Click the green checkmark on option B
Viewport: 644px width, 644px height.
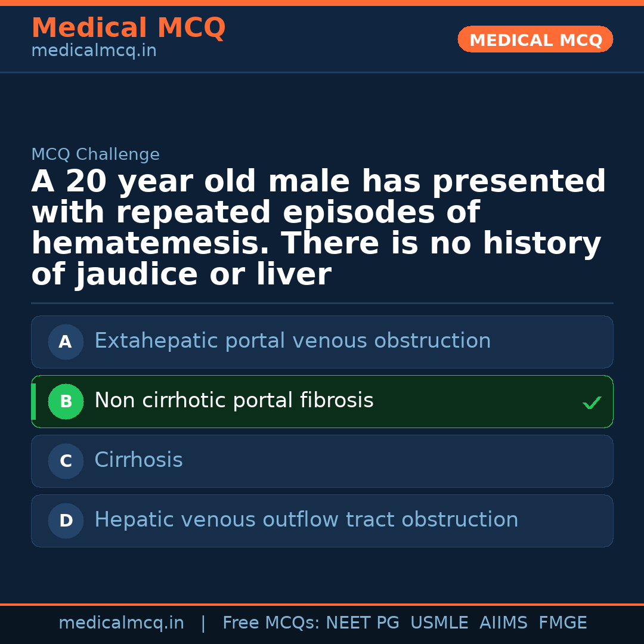pyautogui.click(x=592, y=403)
